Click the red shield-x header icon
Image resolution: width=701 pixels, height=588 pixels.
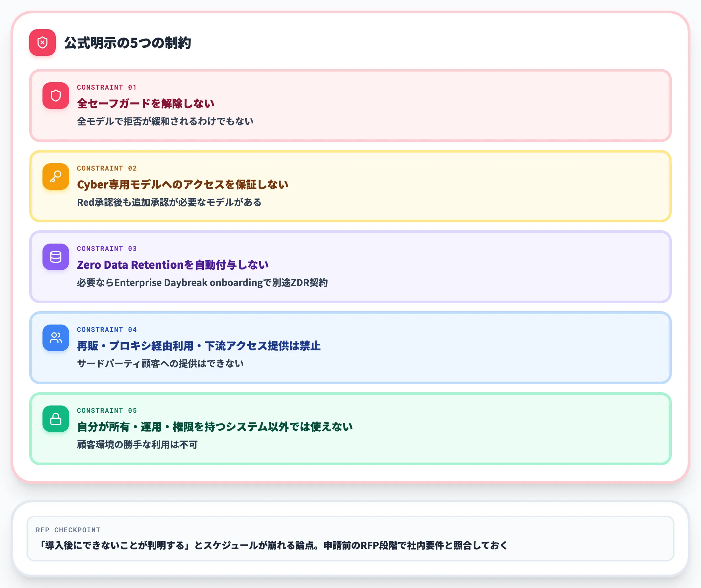tap(42, 42)
